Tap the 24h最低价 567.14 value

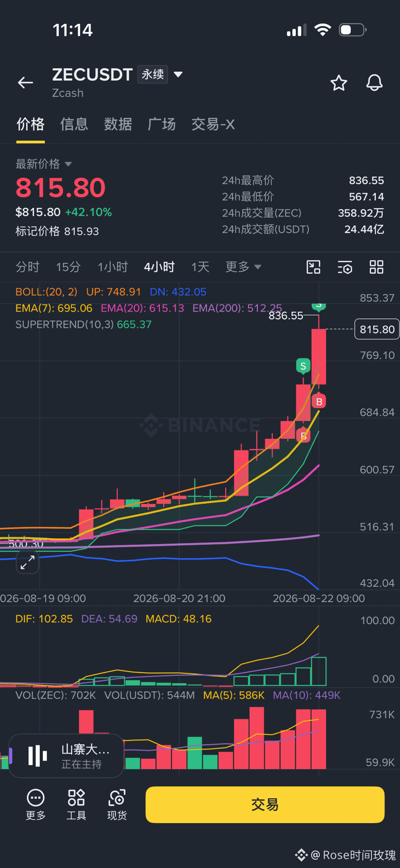tap(366, 197)
